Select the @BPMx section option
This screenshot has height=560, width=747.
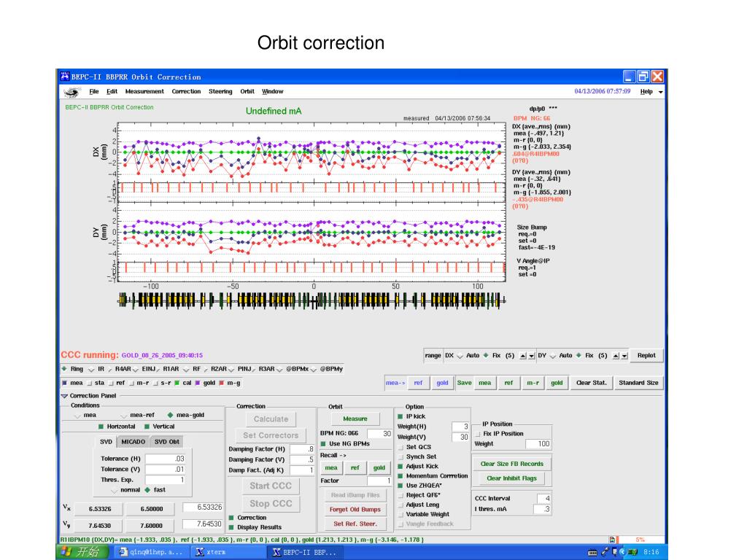click(280, 370)
